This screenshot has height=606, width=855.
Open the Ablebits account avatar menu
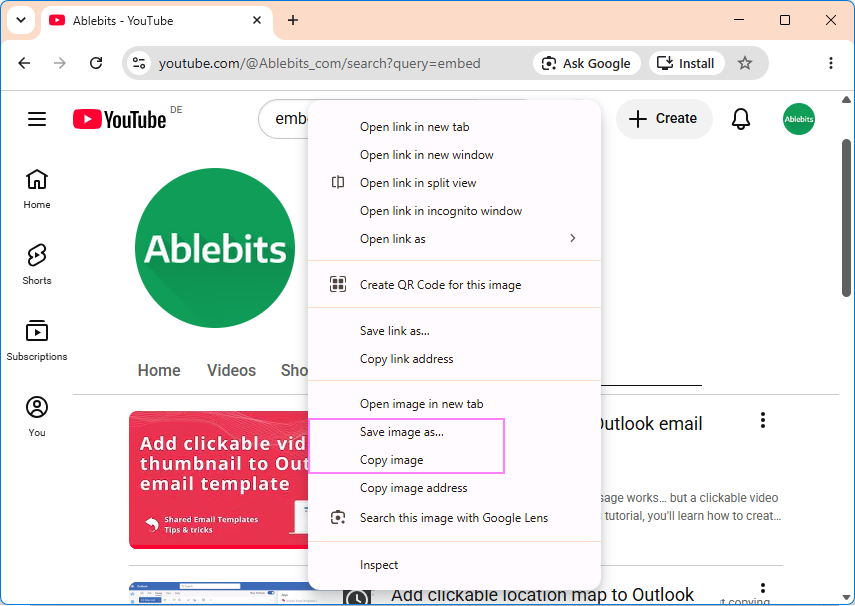[799, 119]
